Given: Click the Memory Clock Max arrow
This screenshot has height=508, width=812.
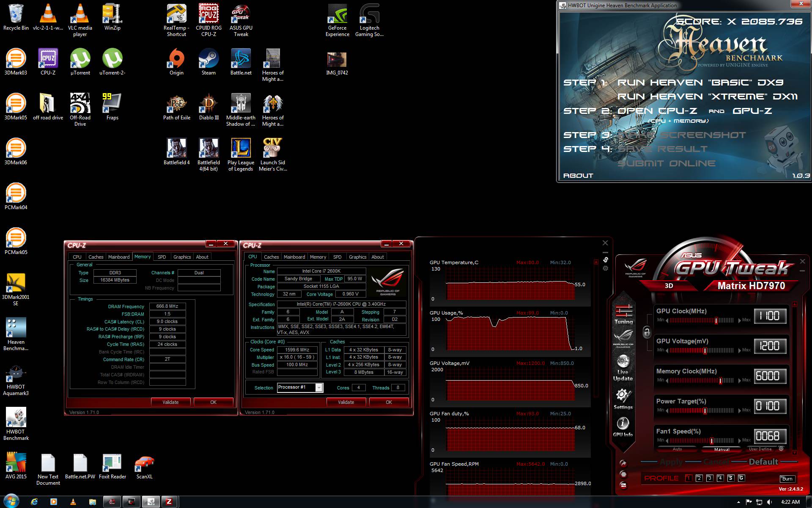Looking at the screenshot, I should 740,381.
